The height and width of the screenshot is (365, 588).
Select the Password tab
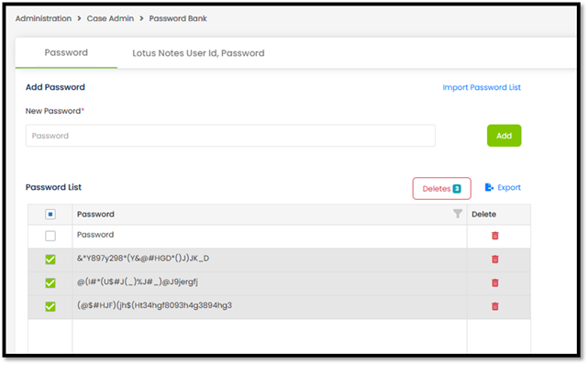(x=66, y=53)
